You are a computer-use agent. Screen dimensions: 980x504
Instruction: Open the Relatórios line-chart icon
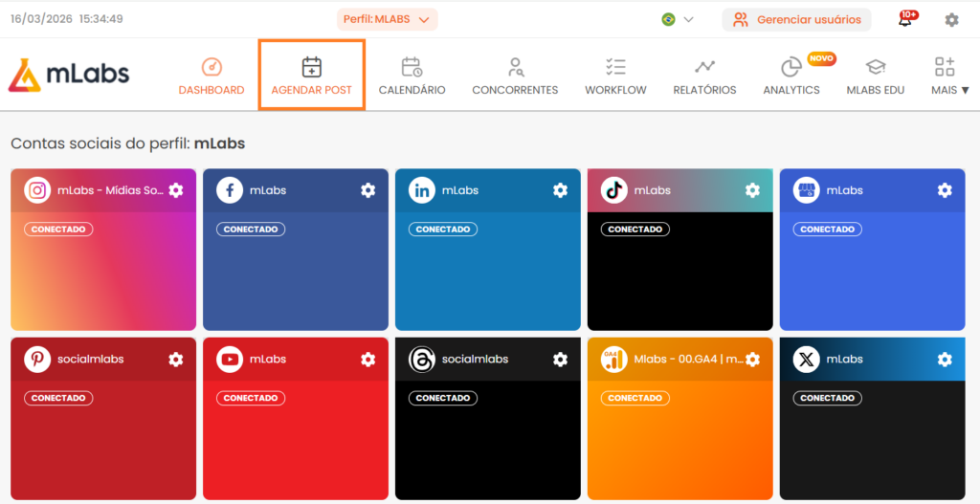(x=704, y=67)
